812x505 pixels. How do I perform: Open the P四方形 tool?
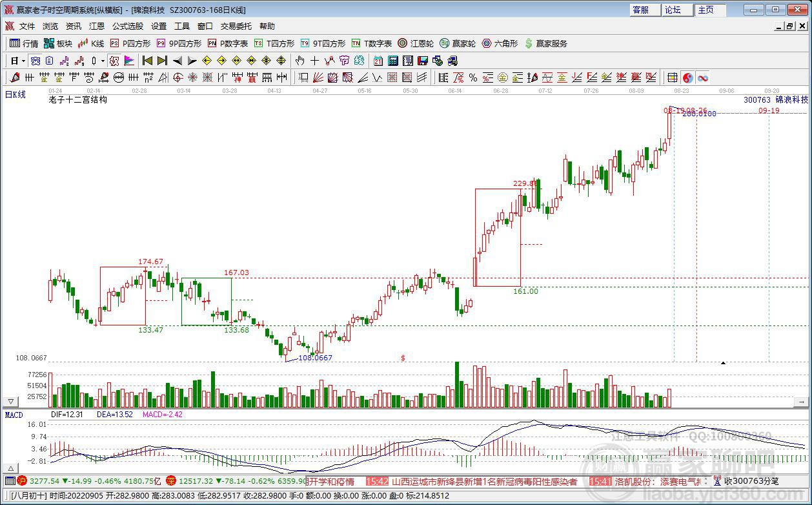click(130, 43)
